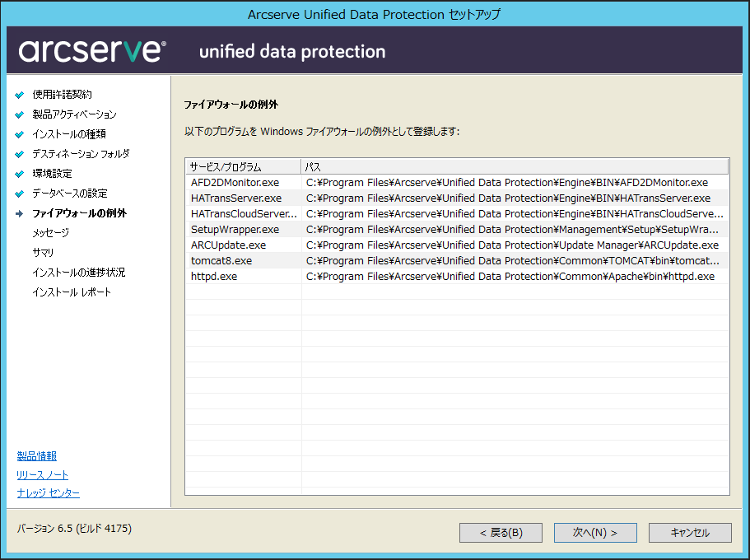Select the ARCUpdate.exe row
750x560 pixels.
457,245
